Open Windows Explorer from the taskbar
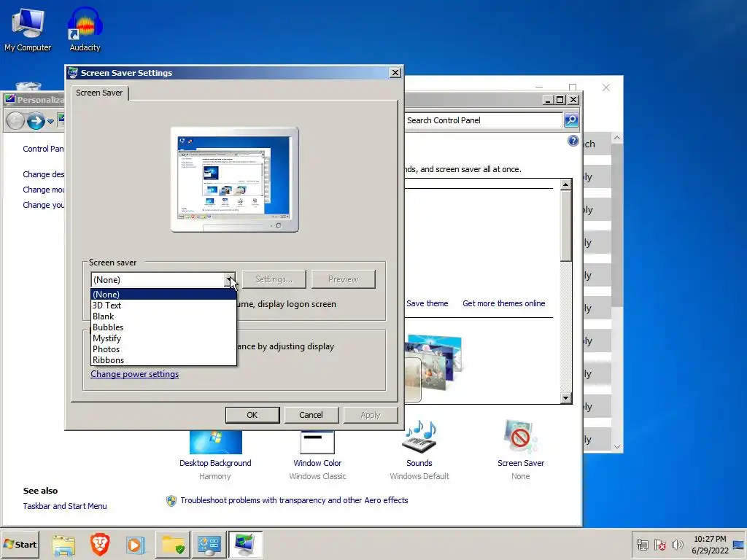Image resolution: width=747 pixels, height=560 pixels. click(63, 545)
